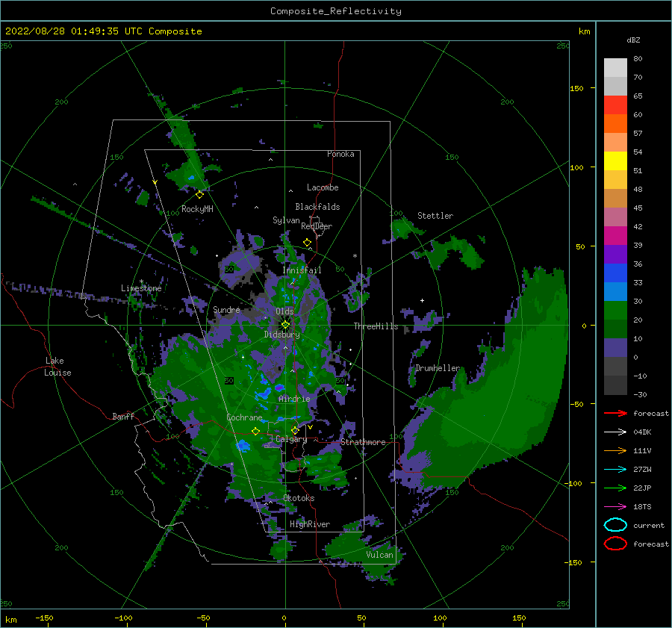Click the Ponoka city label
The height and width of the screenshot is (628, 672).
point(340,154)
